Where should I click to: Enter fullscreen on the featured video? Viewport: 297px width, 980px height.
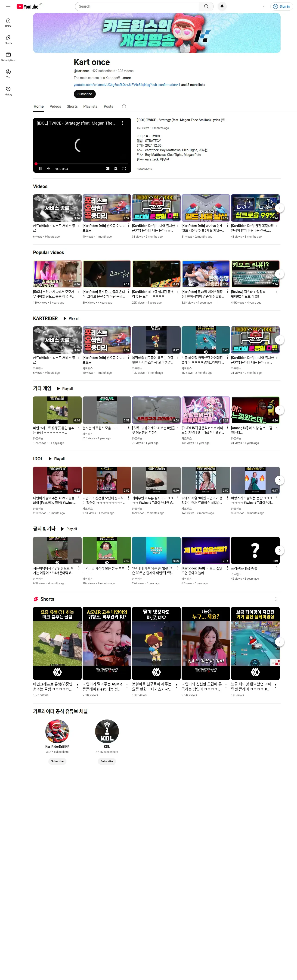[124, 169]
